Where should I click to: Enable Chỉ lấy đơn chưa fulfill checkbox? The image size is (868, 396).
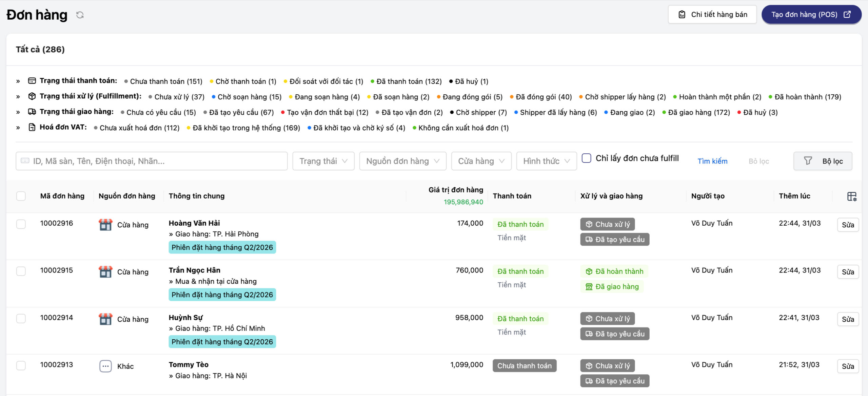(x=586, y=158)
